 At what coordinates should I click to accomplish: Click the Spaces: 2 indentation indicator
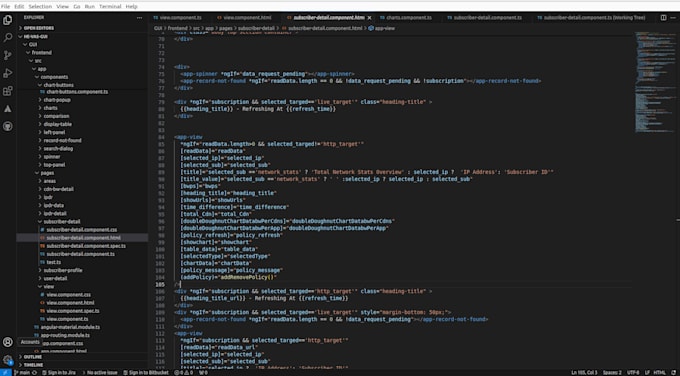tap(612, 373)
